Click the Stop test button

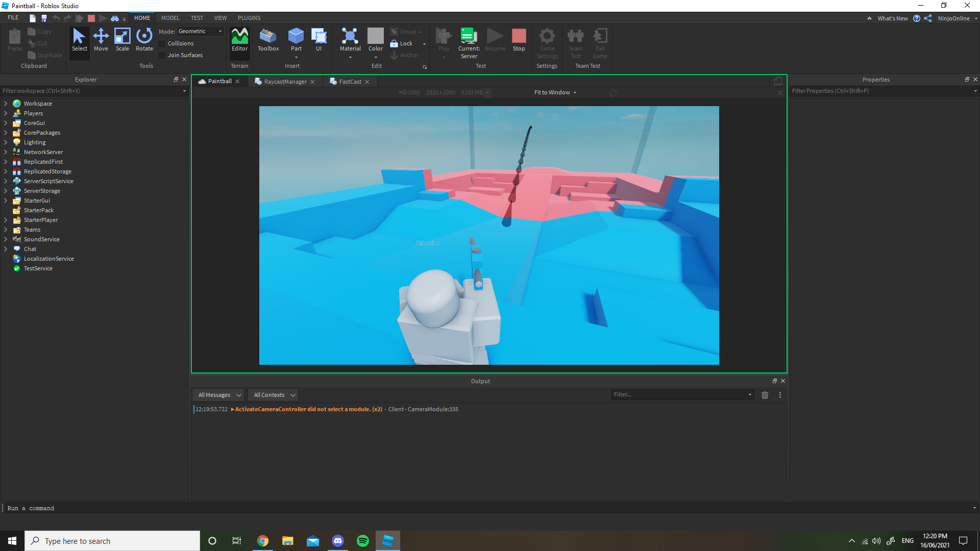click(x=519, y=40)
